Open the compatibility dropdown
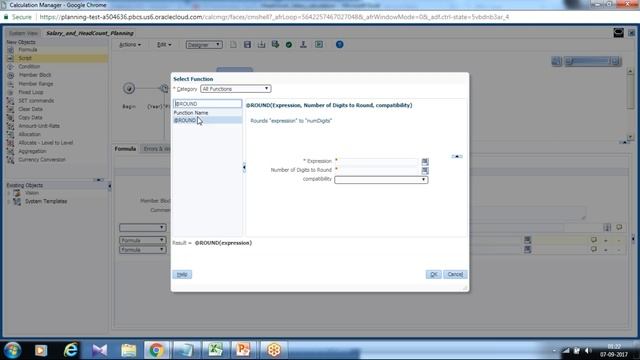 coord(381,180)
